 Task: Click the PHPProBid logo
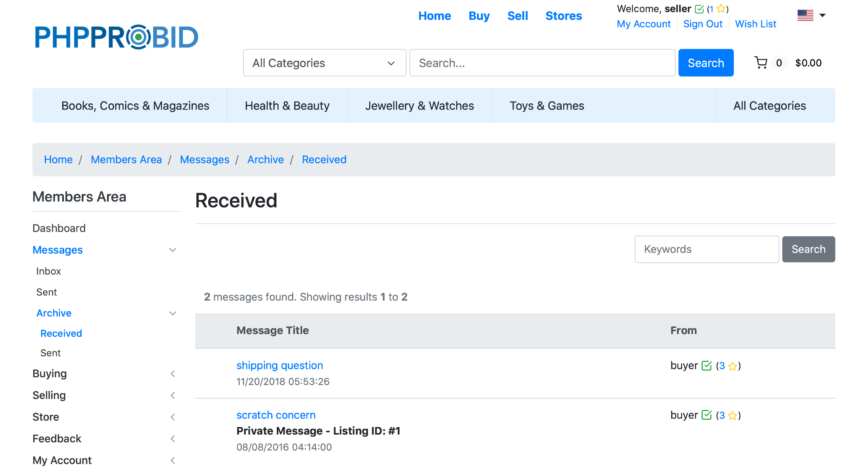coord(116,37)
